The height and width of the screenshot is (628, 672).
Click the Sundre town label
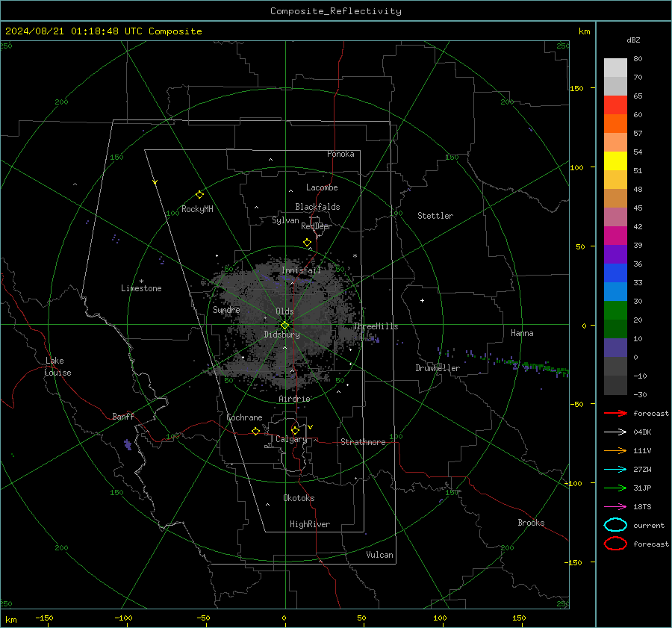point(226,310)
